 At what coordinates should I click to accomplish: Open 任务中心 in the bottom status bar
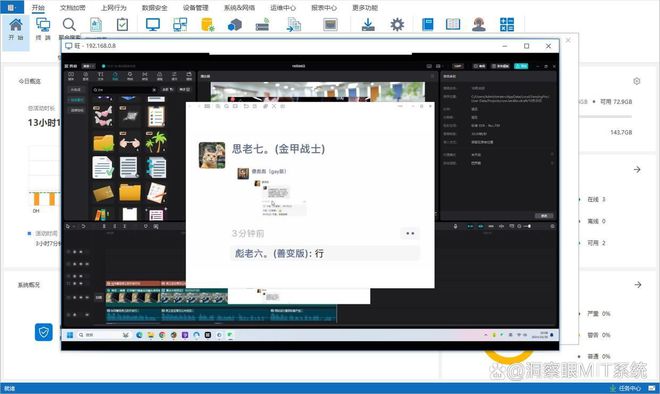625,388
